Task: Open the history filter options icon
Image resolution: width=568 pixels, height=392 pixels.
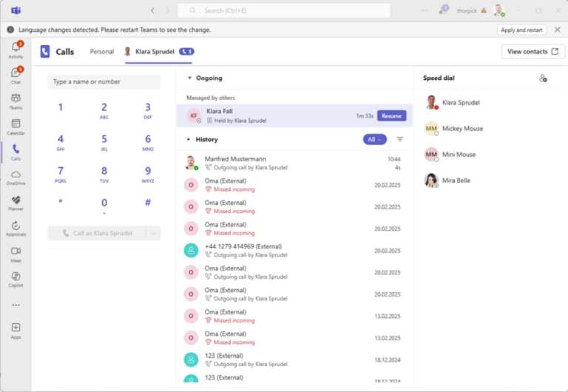Action: click(x=400, y=139)
